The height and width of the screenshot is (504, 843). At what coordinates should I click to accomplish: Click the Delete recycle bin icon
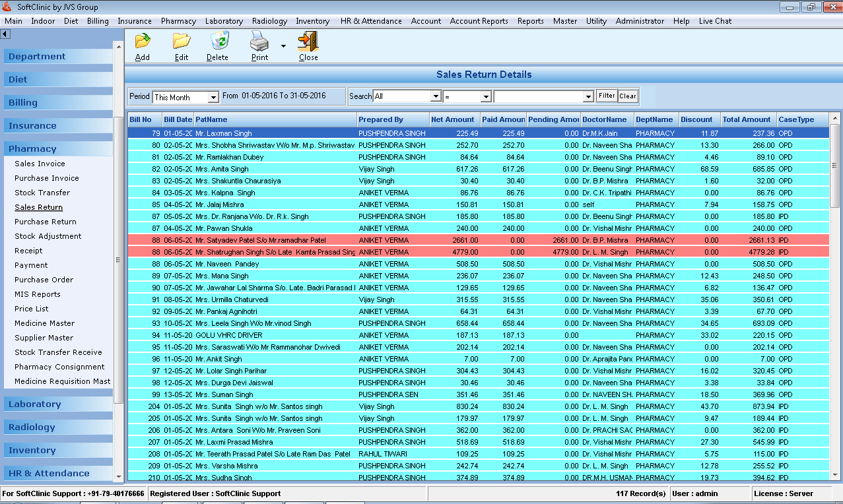[x=218, y=42]
